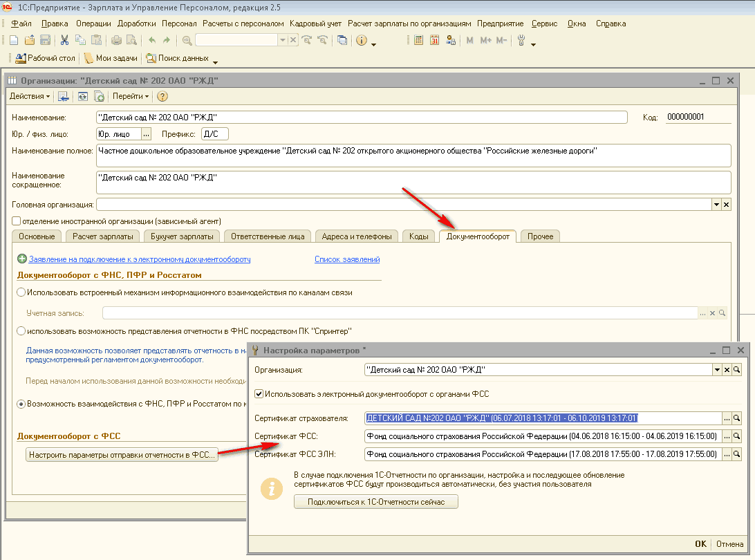Open lookup magnifier for Сертификат страхователя
The image size is (755, 560).
point(737,418)
